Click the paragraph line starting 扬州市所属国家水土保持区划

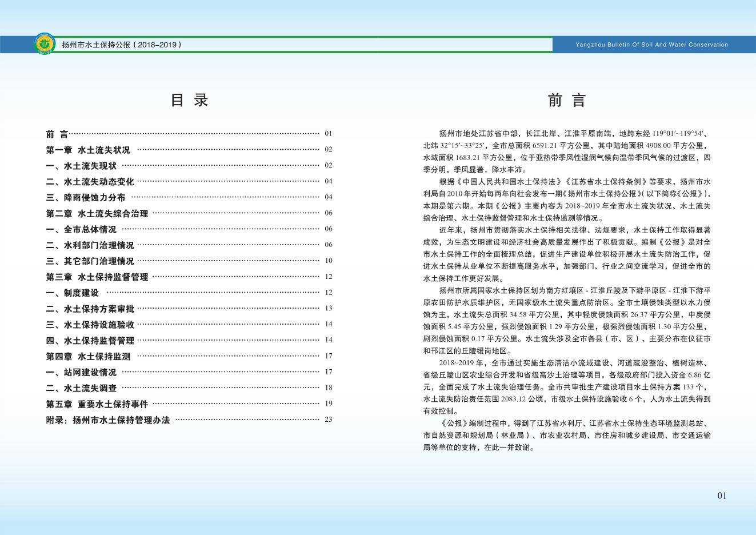(x=575, y=290)
